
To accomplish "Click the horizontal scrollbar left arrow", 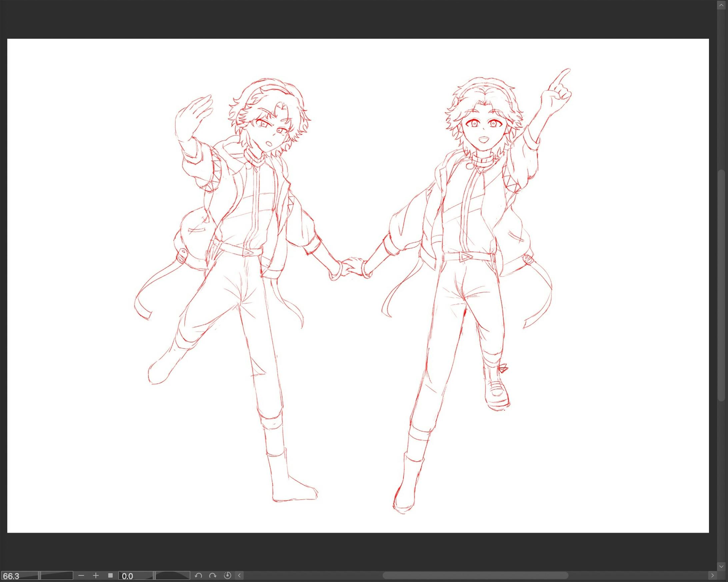I will tap(239, 576).
